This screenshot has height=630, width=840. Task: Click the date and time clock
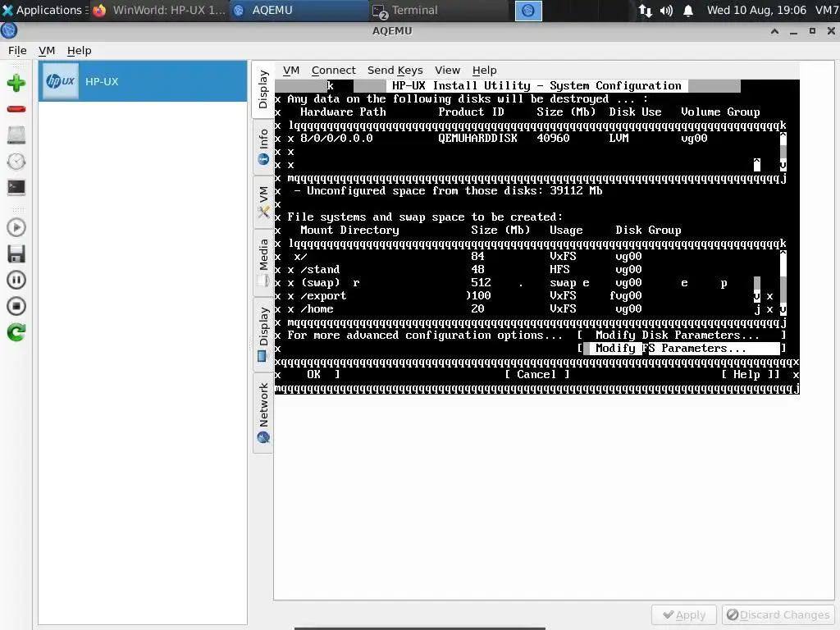click(756, 10)
